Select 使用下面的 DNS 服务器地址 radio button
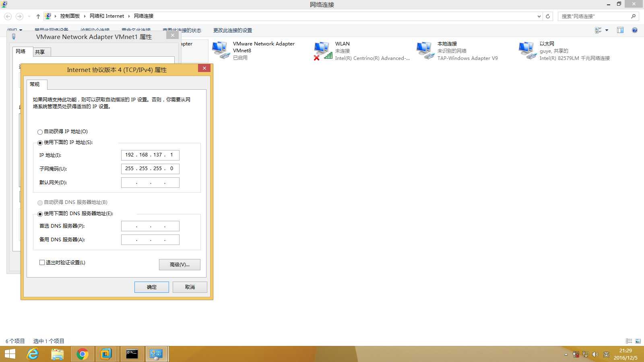This screenshot has height=362, width=644. [40, 214]
